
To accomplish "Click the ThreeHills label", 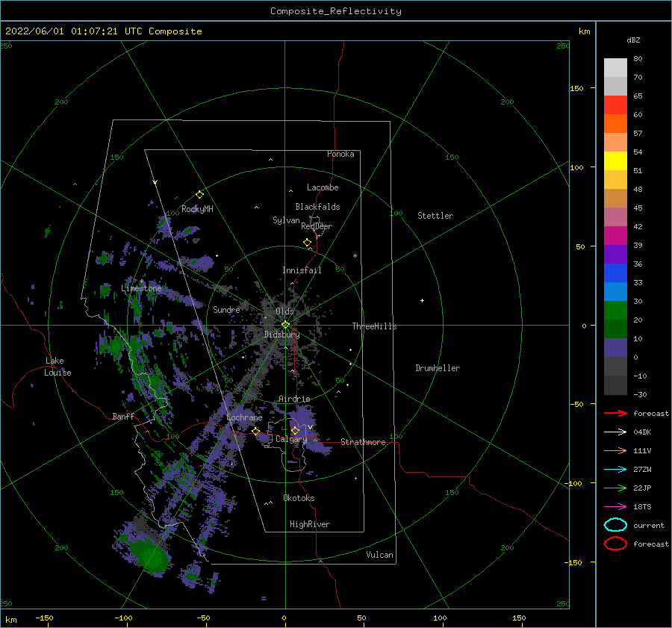I will (375, 326).
